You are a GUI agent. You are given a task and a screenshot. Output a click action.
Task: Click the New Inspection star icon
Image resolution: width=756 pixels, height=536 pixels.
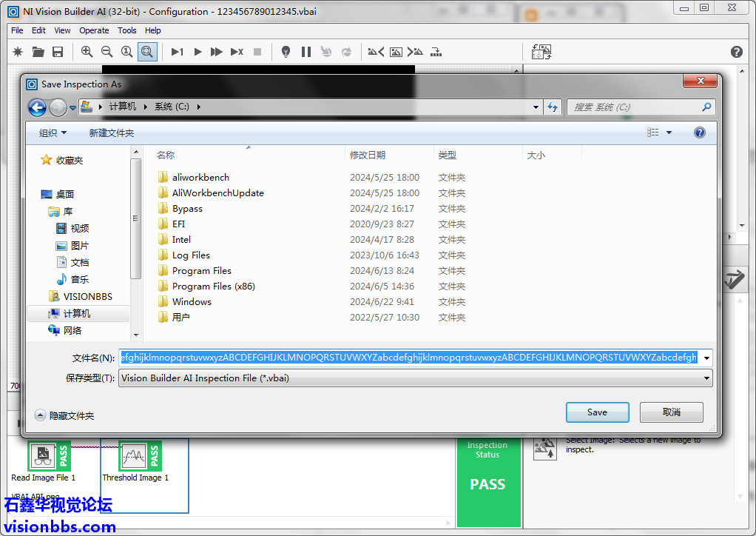coord(18,52)
